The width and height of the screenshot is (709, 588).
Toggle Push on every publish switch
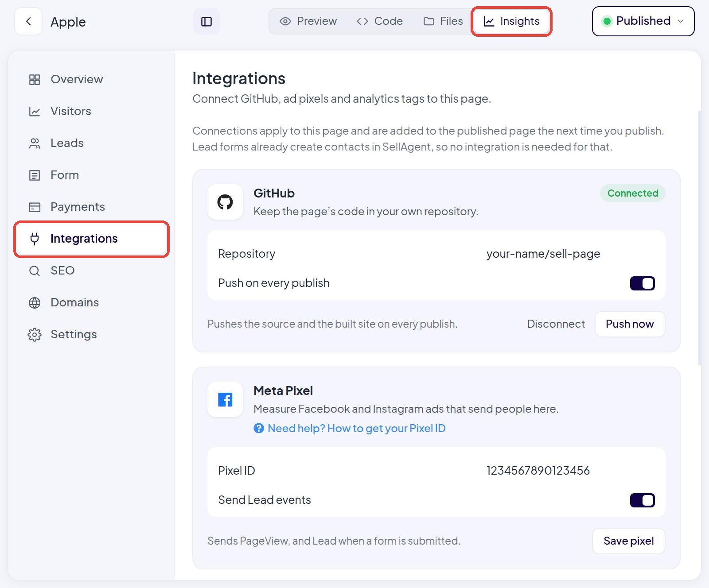[x=642, y=283]
